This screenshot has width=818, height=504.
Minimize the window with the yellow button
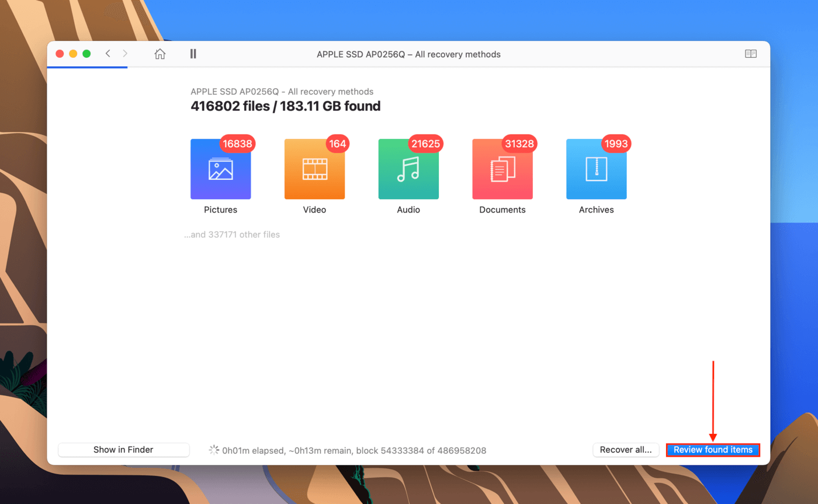[73, 54]
